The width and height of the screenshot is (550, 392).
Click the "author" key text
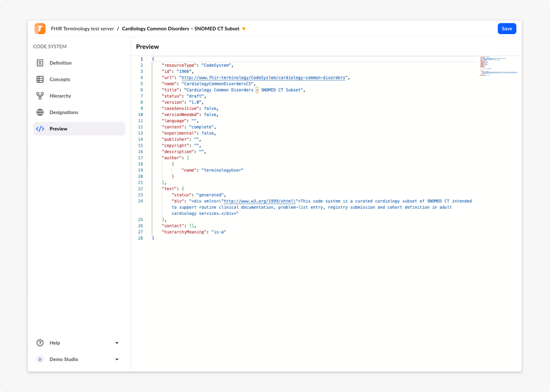click(x=172, y=158)
